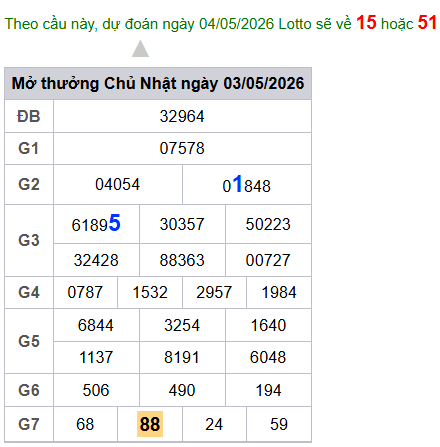The image size is (440, 447).
Task: Click the G1 row label
Action: pyautogui.click(x=29, y=149)
